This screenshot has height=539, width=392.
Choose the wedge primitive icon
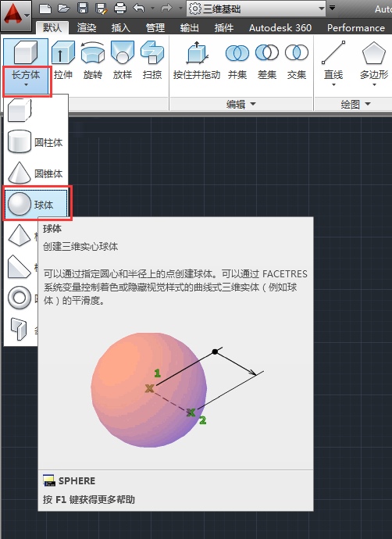click(20, 266)
